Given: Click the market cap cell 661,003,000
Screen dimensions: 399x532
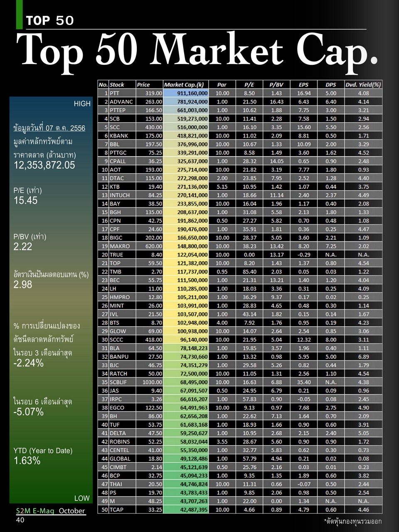Looking at the screenshot, I should coord(186,110).
